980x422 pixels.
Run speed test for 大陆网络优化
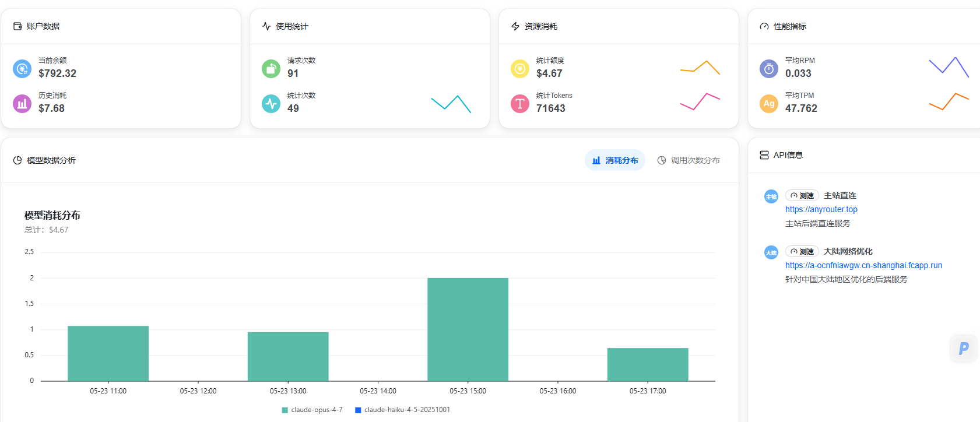click(x=802, y=252)
